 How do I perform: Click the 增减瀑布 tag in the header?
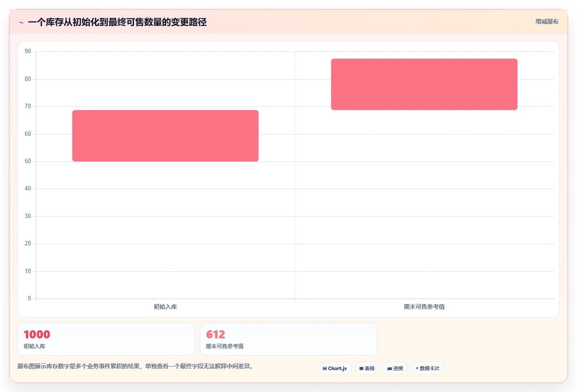[x=547, y=21]
